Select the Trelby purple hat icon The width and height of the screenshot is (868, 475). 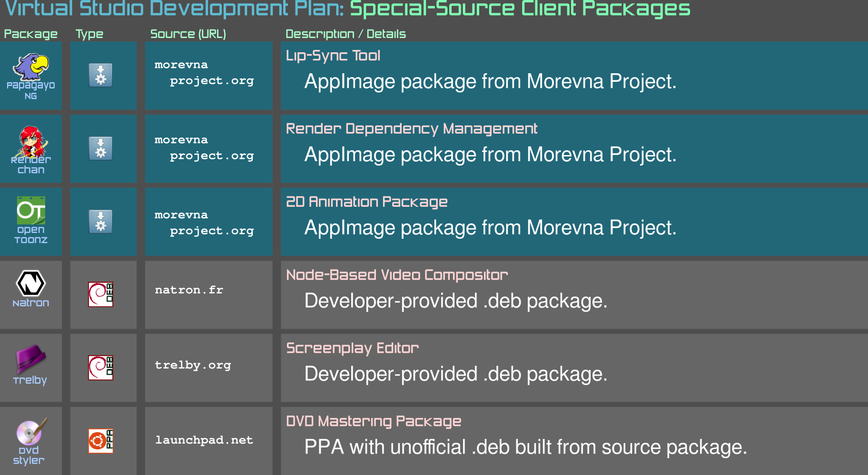pos(30,359)
